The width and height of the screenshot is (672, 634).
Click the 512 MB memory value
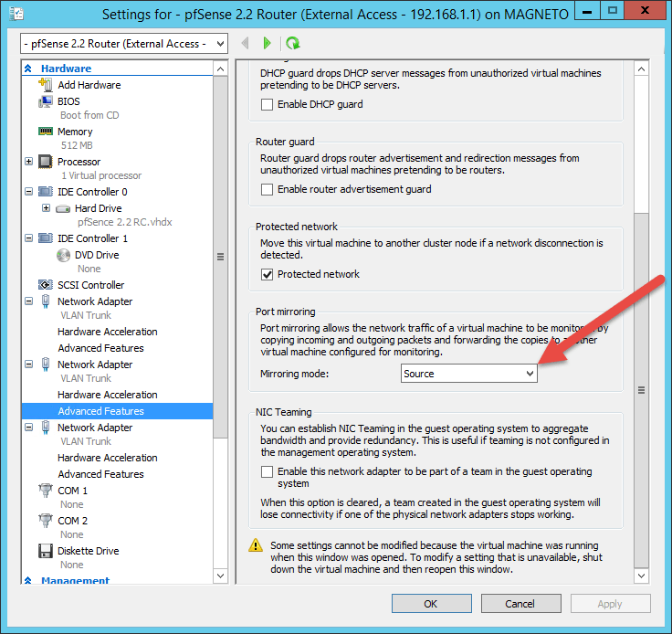(x=77, y=145)
